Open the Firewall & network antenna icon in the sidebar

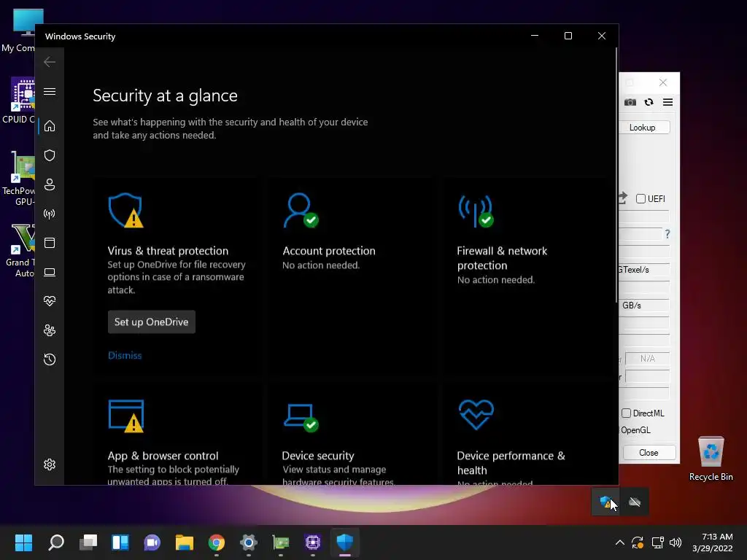point(50,214)
